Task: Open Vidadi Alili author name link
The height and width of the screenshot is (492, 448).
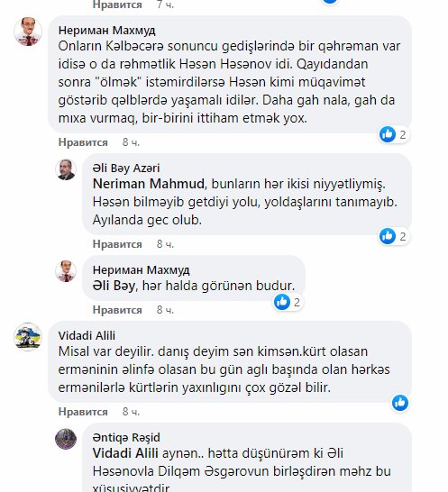Action: [87, 335]
